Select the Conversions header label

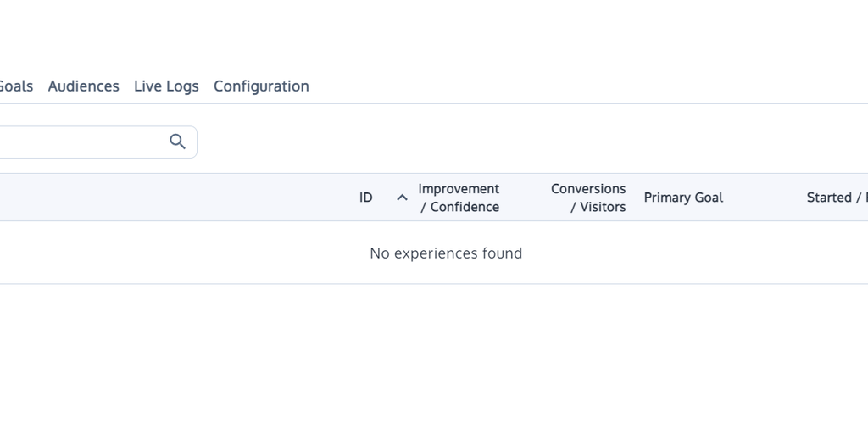[588, 189]
